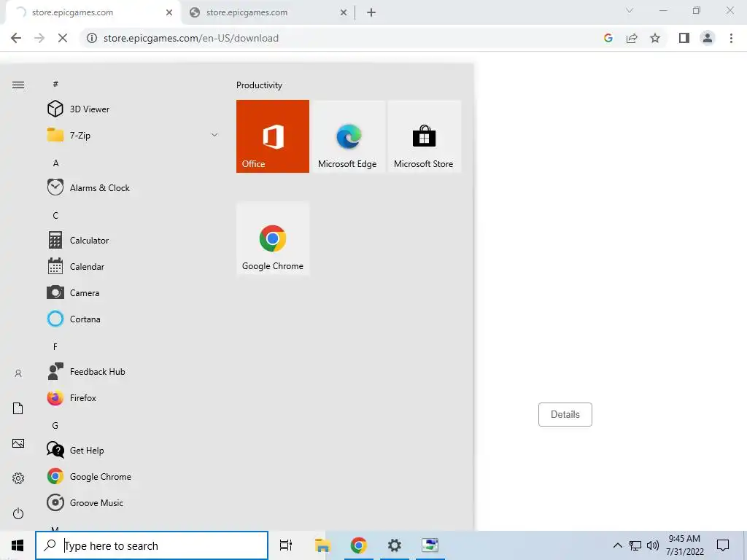Open the Calendar app
747x560 pixels.
(x=133, y=267)
